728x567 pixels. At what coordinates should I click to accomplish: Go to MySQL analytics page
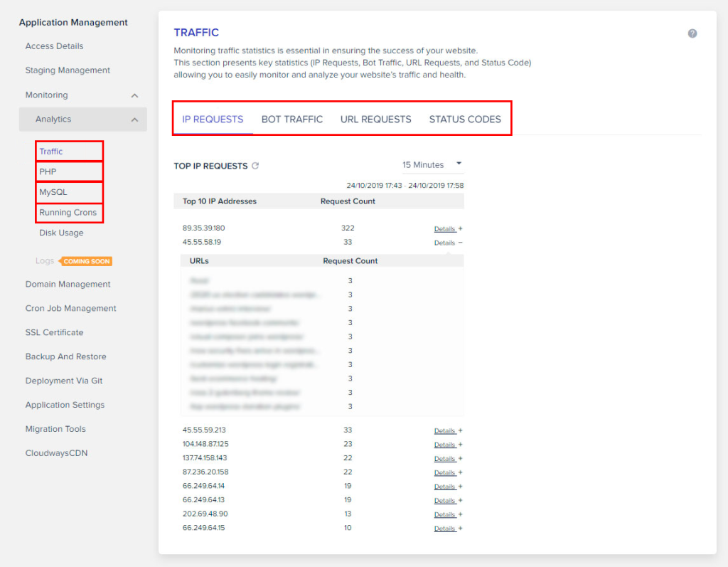click(53, 192)
